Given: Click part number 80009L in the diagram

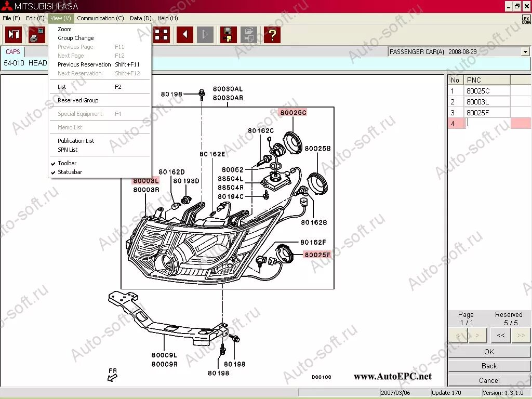Looking at the screenshot, I should (x=164, y=355).
